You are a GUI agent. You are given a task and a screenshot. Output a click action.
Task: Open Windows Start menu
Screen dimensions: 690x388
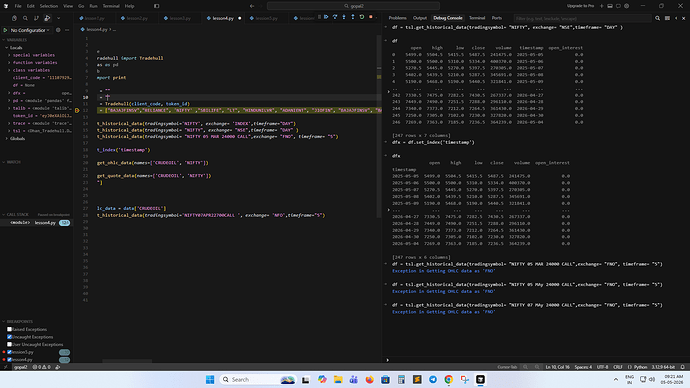[210, 380]
